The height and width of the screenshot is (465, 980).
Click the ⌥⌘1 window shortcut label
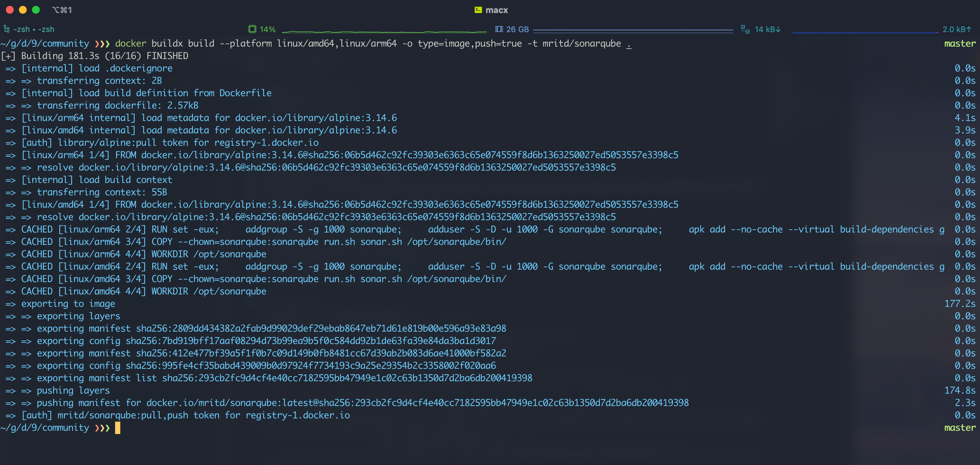click(x=62, y=10)
